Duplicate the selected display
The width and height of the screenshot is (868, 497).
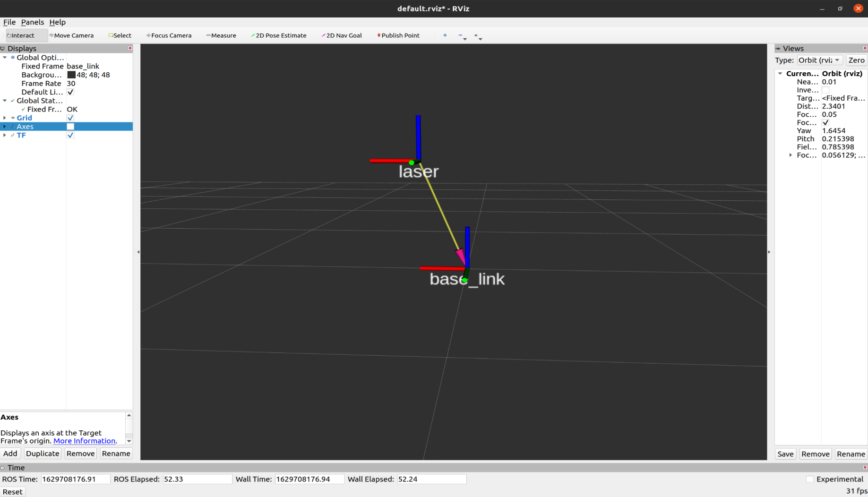43,454
